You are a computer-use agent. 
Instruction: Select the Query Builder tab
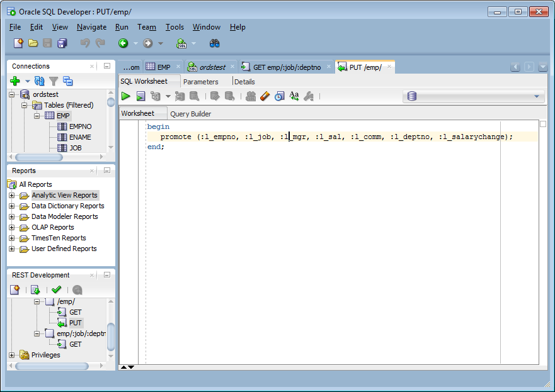tap(190, 114)
